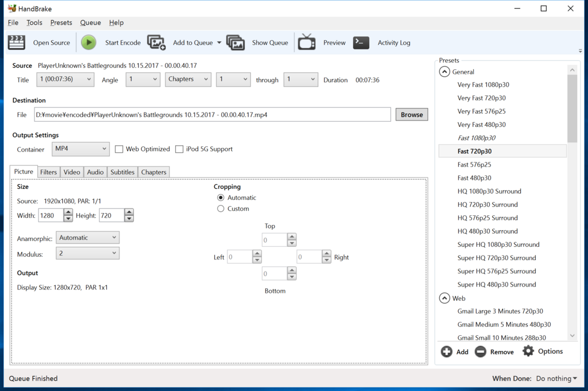Open the File menu

click(13, 22)
